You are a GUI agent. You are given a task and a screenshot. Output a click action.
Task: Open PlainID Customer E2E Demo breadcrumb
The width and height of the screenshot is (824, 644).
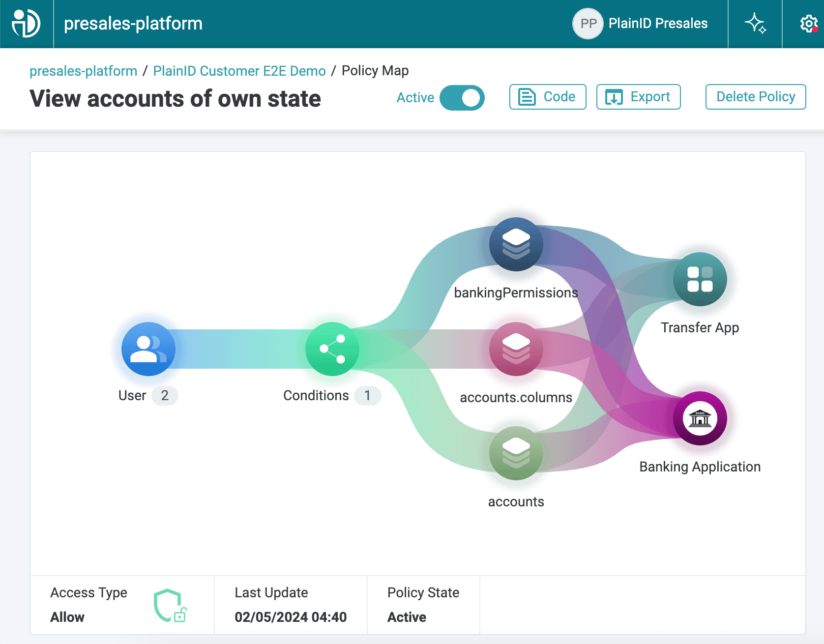239,71
